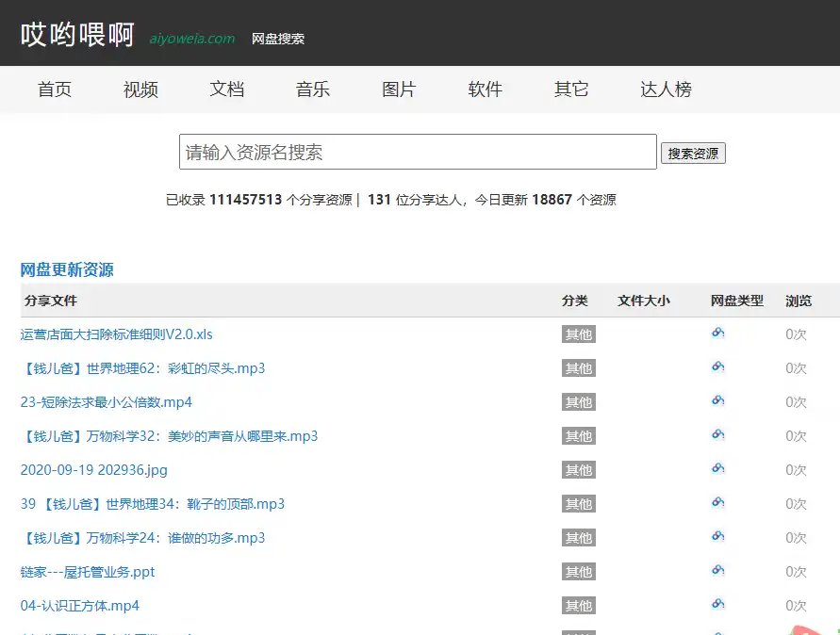
Task: Open 【钱儿爸】万物科学32：美妙的声音从哪里来.mp3
Action: click(169, 436)
